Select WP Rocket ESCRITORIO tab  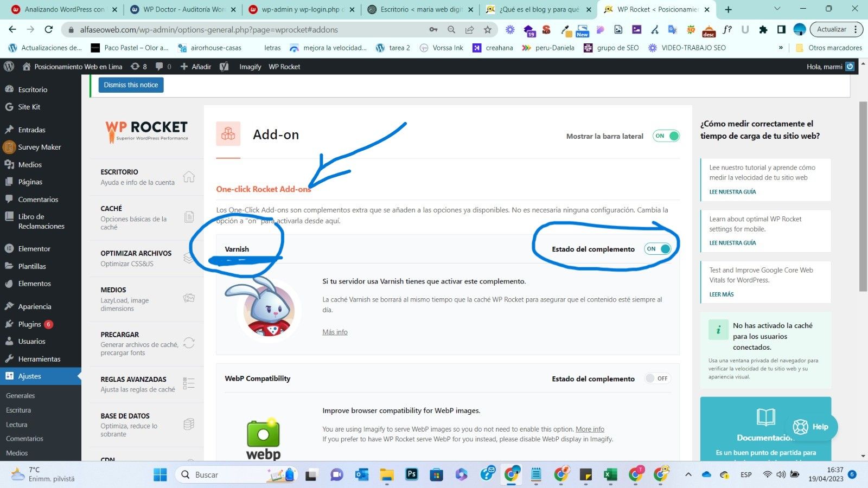coord(146,177)
